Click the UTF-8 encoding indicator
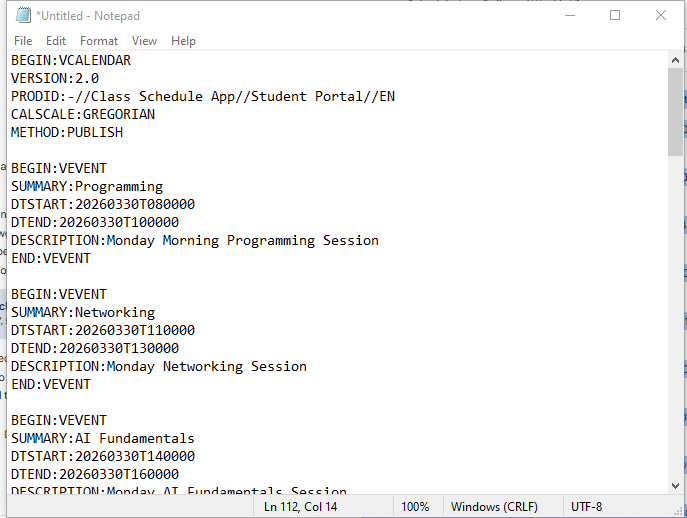Image resolution: width=687 pixels, height=518 pixels. (586, 507)
